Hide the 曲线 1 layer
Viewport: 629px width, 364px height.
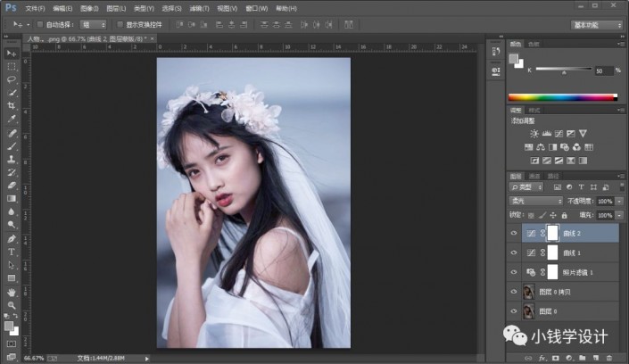514,252
